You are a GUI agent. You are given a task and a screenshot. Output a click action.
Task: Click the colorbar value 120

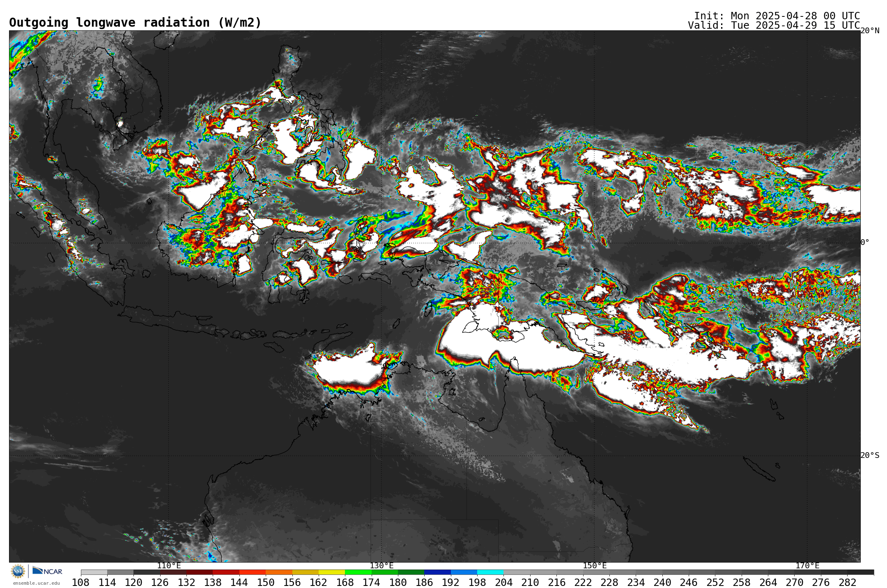pos(133,582)
